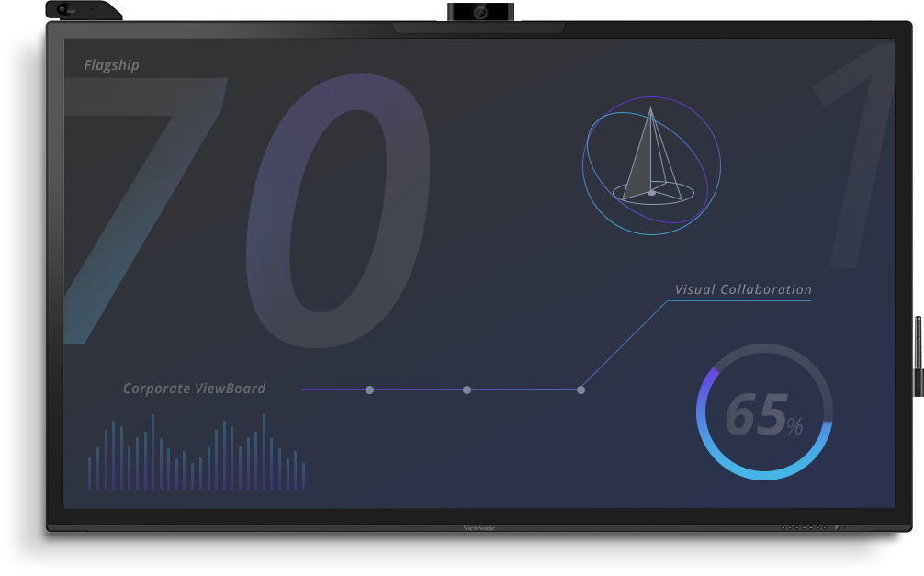Screen dimensions: 924x576
Task: Click the Flagship label text
Action: pyautogui.click(x=111, y=65)
